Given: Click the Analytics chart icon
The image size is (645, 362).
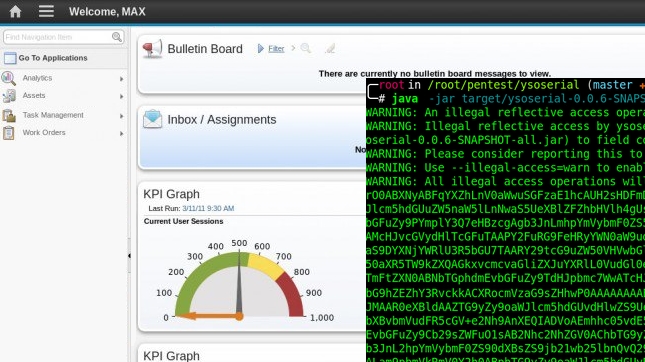Looking at the screenshot, I should pyautogui.click(x=9, y=78).
